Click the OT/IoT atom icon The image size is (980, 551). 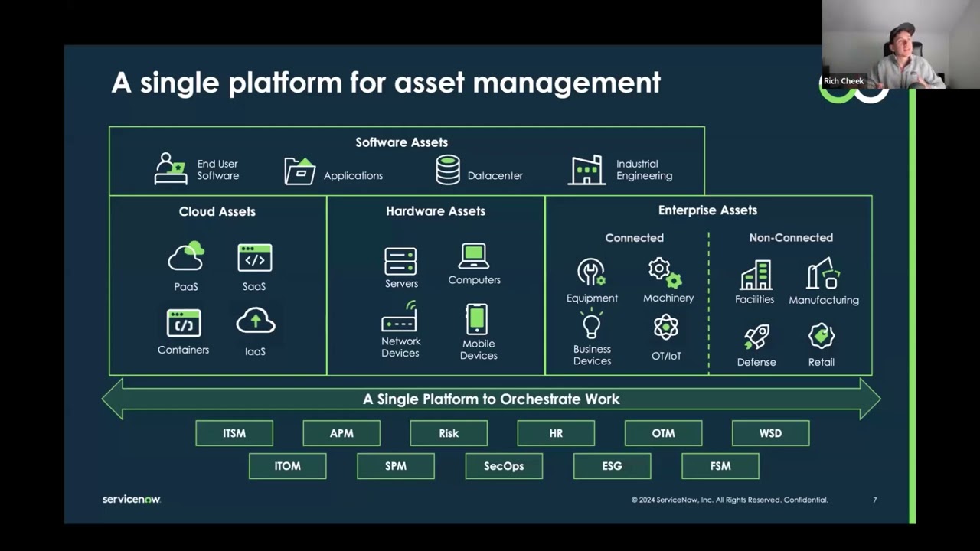pos(665,328)
